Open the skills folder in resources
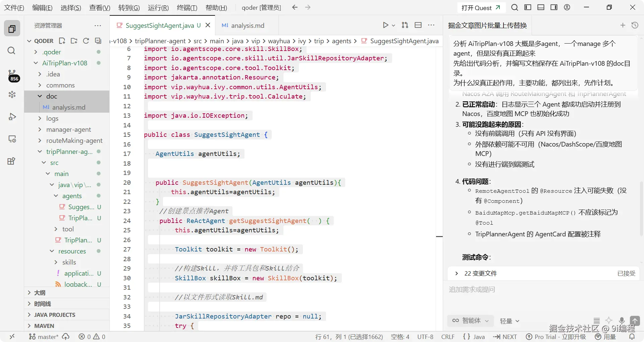Image resolution: width=644 pixels, height=342 pixels. tap(69, 262)
